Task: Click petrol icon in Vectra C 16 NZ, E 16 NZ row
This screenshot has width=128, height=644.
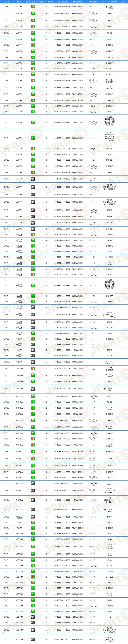Action: [x=33, y=546]
